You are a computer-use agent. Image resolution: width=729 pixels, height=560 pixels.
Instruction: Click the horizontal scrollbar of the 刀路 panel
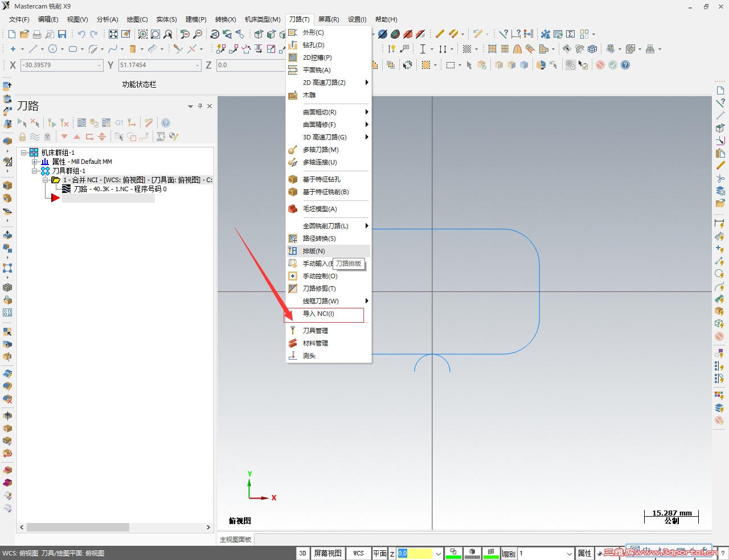(x=115, y=528)
